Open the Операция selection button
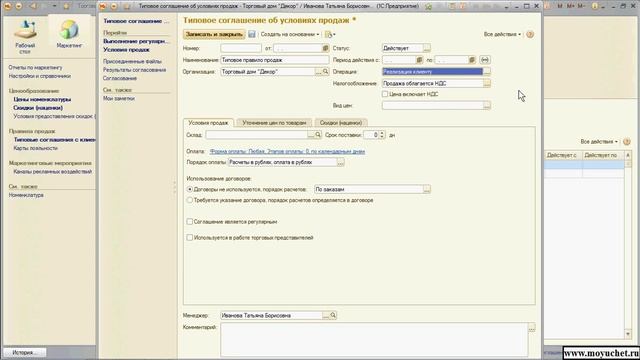This screenshot has width=640, height=360. [487, 72]
